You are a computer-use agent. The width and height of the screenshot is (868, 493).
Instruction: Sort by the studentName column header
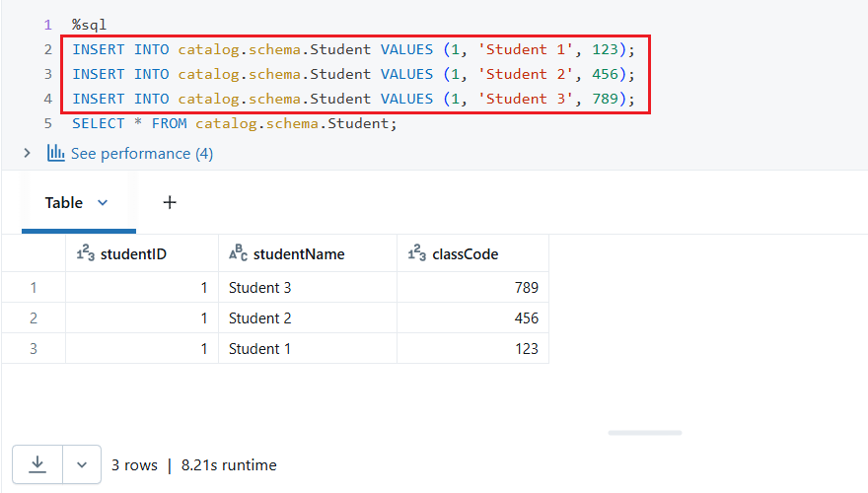(x=299, y=254)
